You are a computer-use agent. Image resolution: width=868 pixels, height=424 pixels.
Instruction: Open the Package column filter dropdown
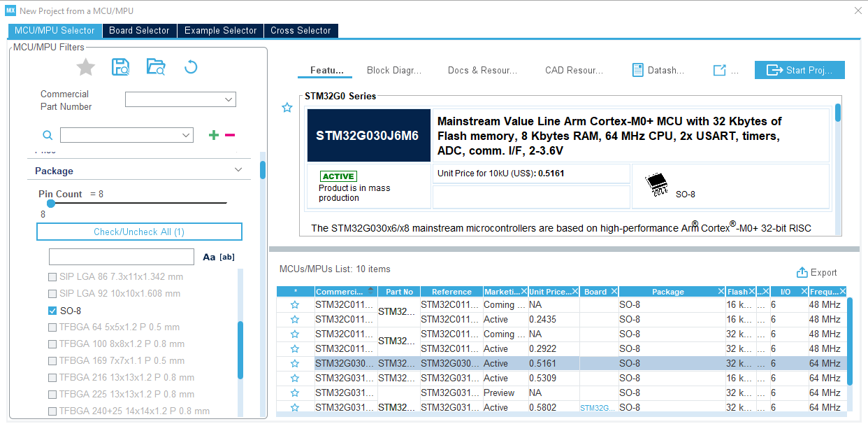721,291
